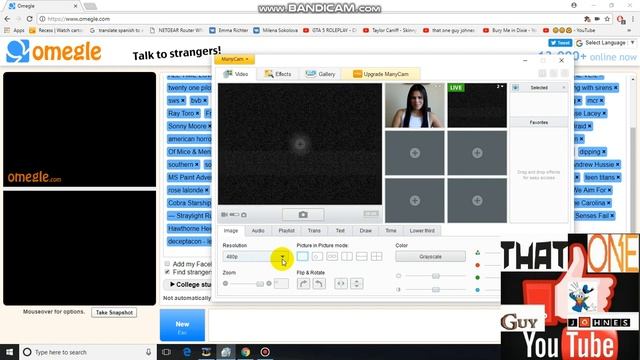Remove the 'Ray Toro' interest tag
640x360 pixels.
point(198,113)
